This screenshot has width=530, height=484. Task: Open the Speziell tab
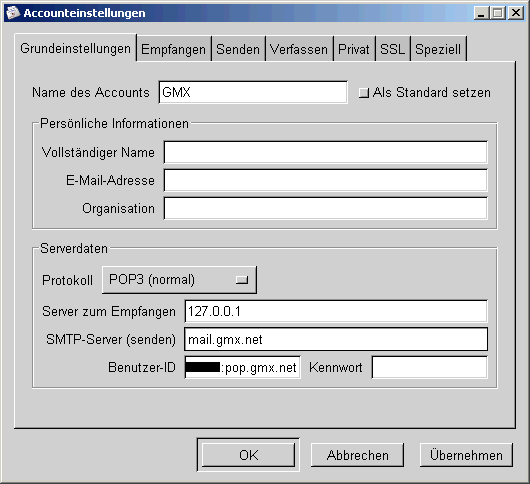tap(438, 49)
